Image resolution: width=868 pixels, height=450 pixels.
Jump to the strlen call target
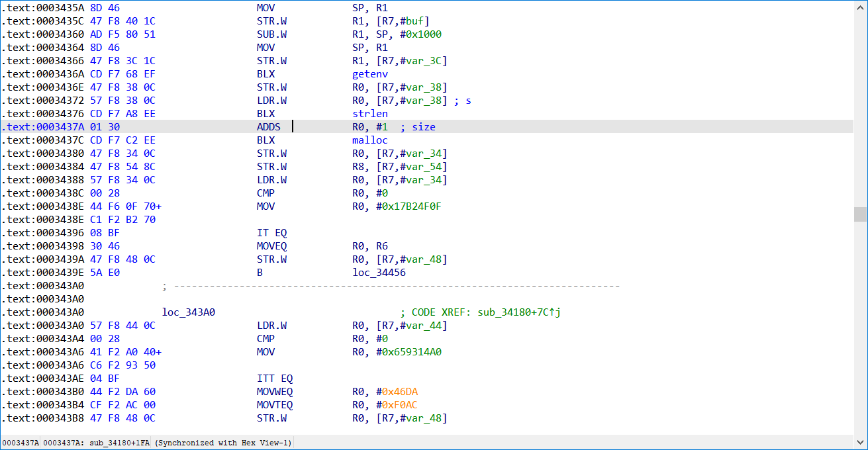369,114
